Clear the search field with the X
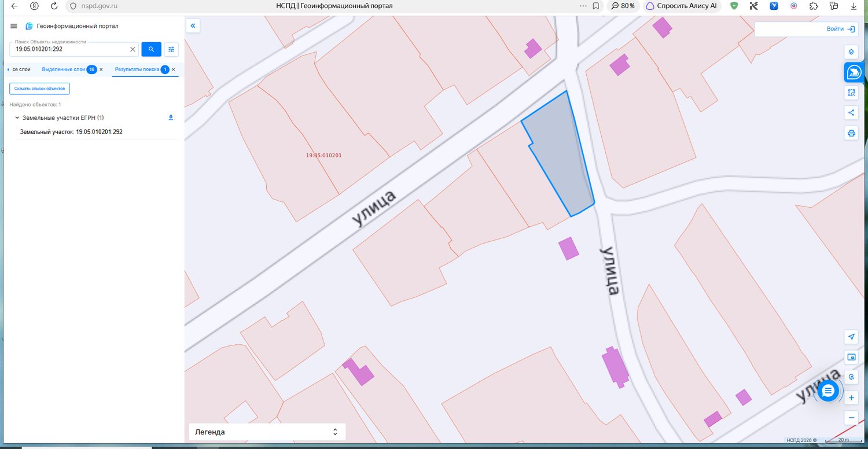This screenshot has width=868, height=449. [133, 49]
